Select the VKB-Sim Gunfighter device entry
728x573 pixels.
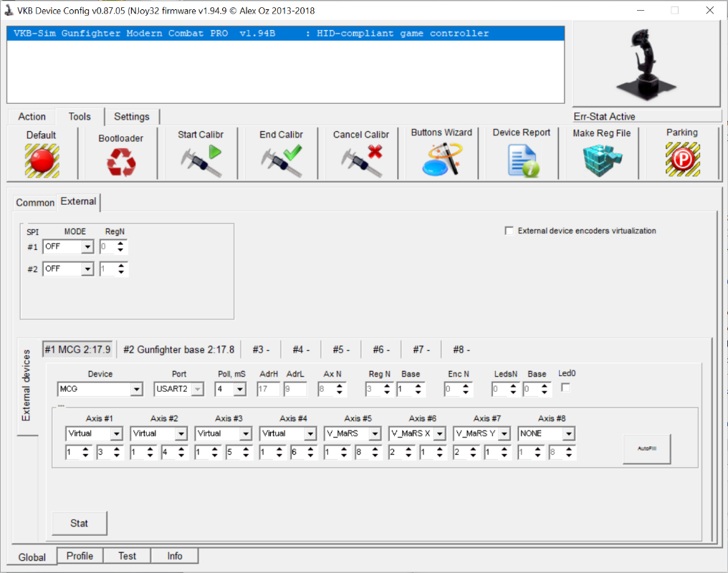tap(285, 34)
